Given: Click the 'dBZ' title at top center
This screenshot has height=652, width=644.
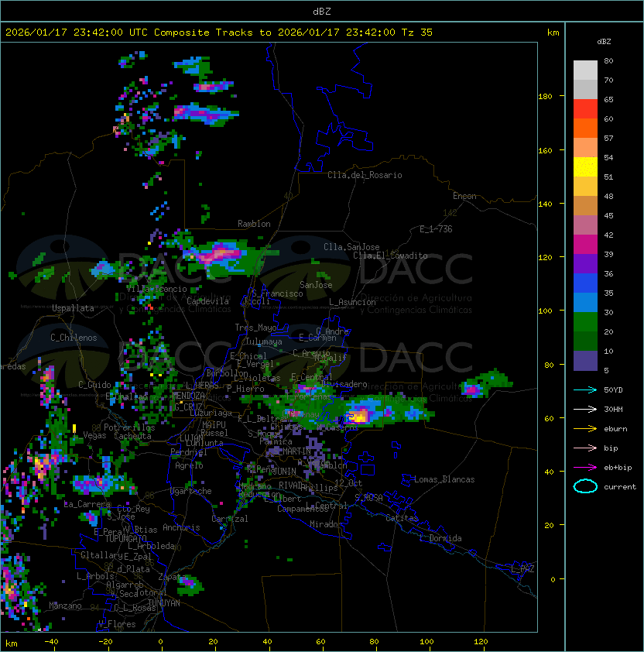Looking at the screenshot, I should pos(322,11).
